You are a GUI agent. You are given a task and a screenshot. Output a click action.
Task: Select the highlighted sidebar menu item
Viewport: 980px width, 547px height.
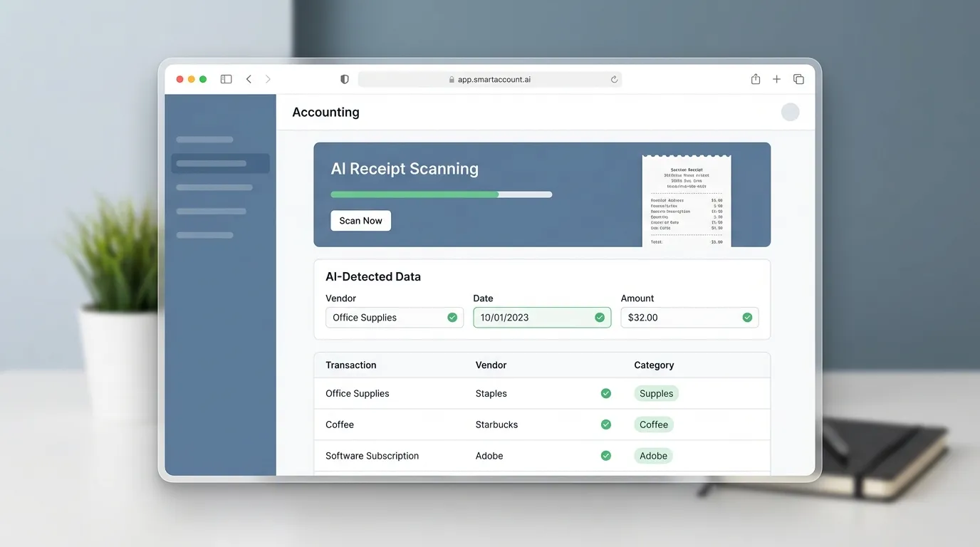tap(220, 164)
